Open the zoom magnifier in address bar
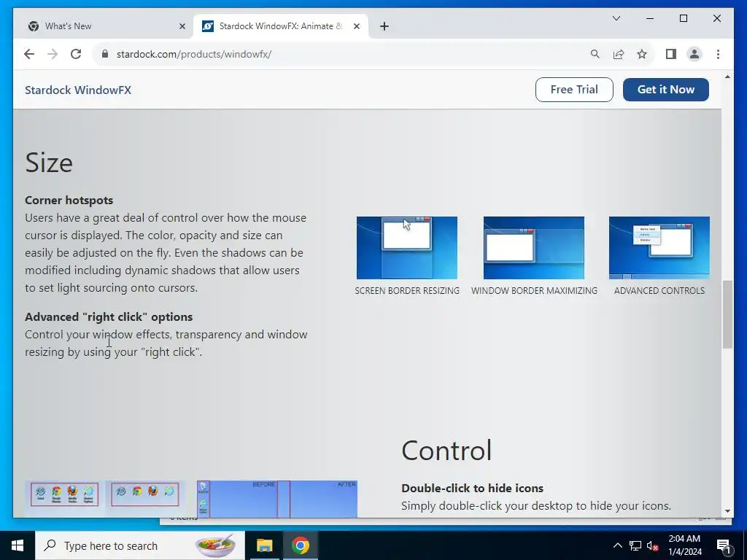Image resolution: width=747 pixels, height=560 pixels. (x=595, y=54)
